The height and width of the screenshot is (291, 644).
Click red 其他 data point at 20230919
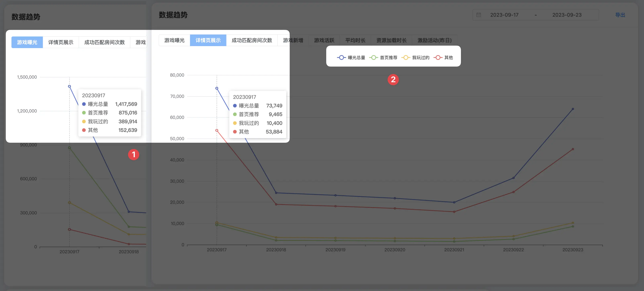[335, 206]
